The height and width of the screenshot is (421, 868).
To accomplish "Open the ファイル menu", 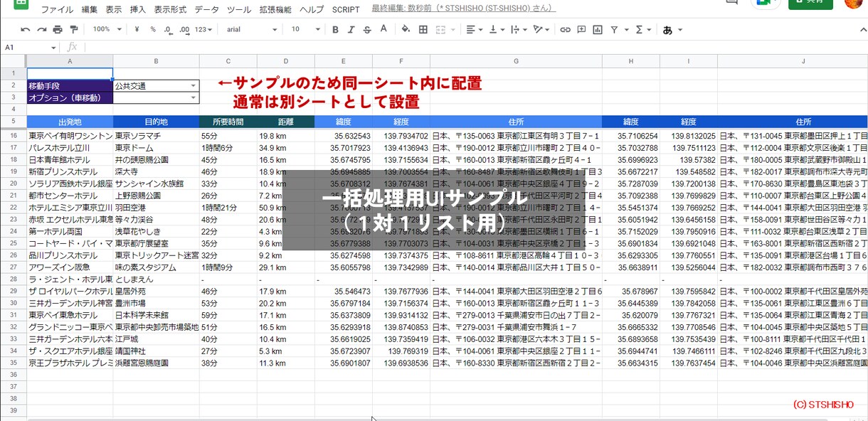I will [57, 10].
